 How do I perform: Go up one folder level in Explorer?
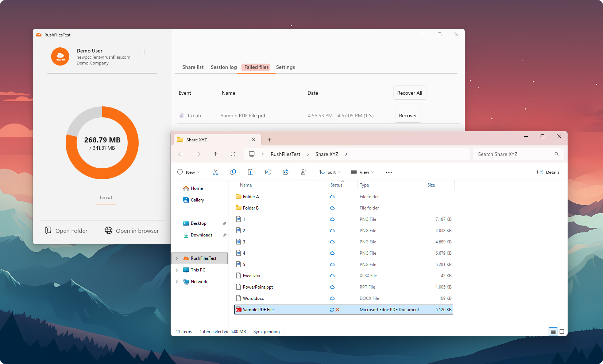[x=216, y=154]
